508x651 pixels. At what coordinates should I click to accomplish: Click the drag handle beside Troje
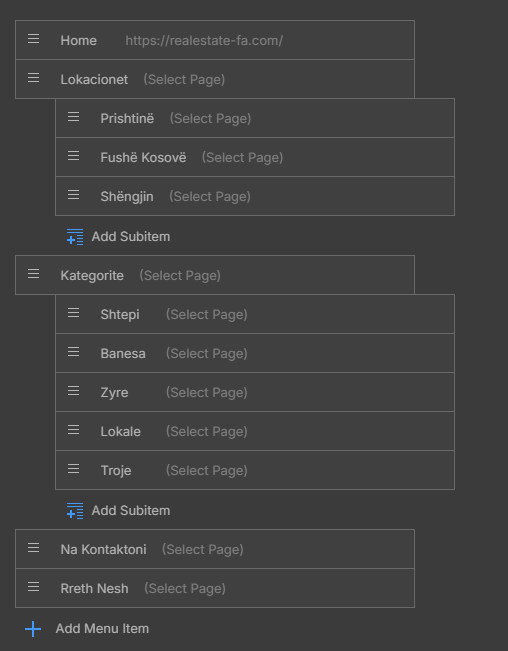(x=73, y=469)
